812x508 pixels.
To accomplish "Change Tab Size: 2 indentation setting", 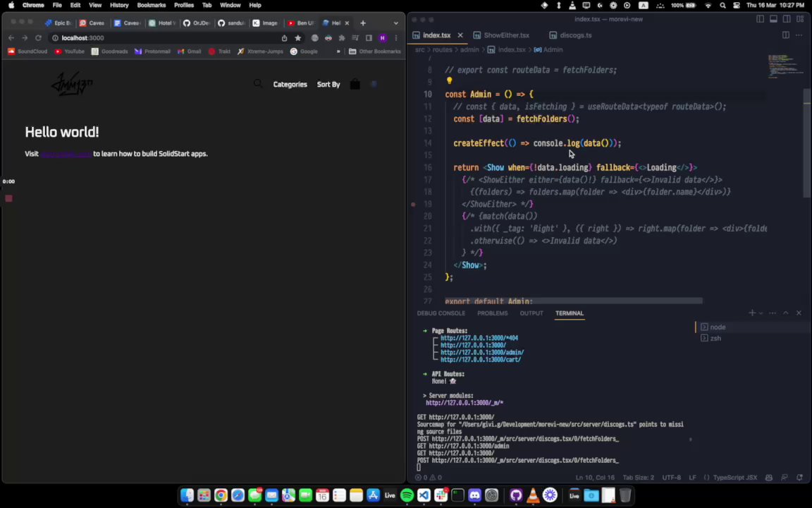I will click(639, 478).
